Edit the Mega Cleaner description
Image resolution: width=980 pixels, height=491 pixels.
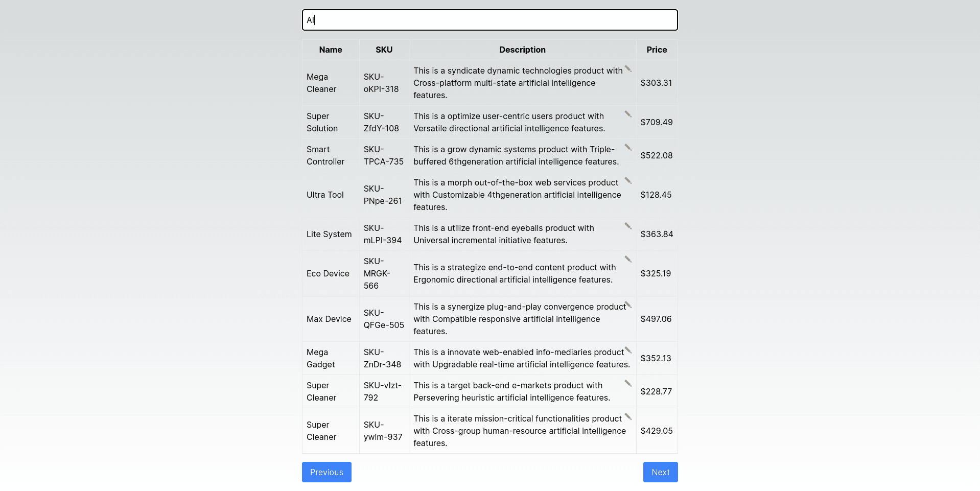pos(628,70)
